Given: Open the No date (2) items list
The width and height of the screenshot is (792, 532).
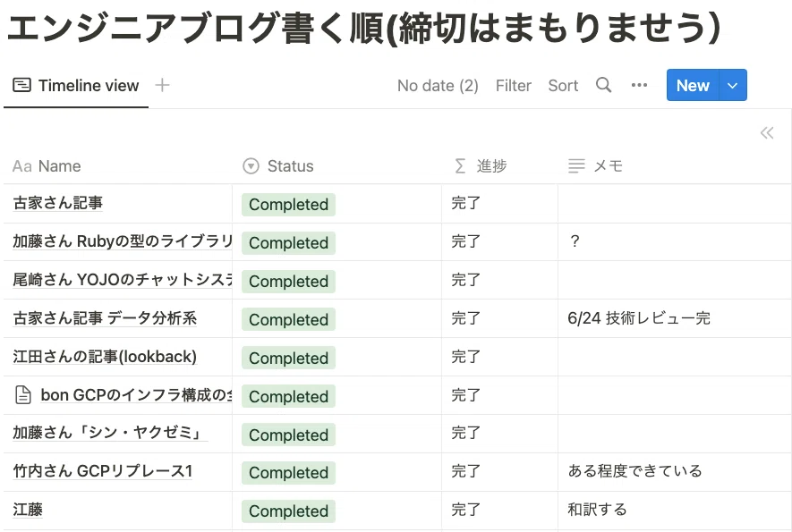Looking at the screenshot, I should [x=438, y=85].
